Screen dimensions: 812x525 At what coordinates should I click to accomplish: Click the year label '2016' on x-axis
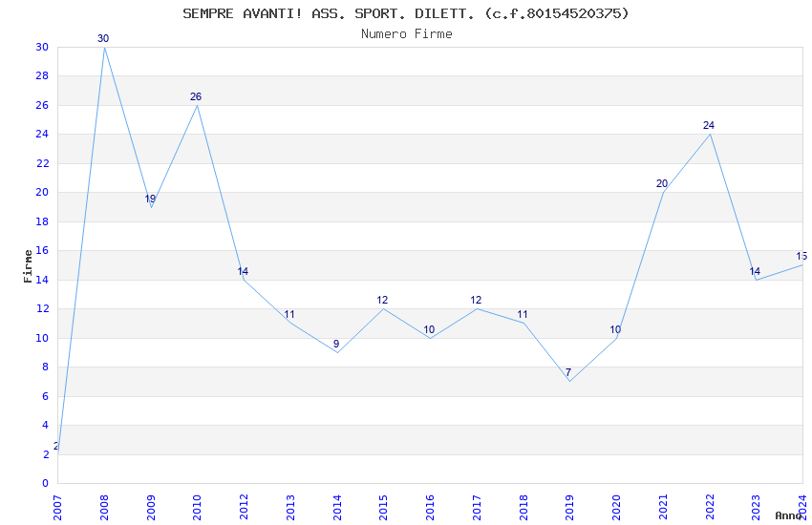point(430,507)
